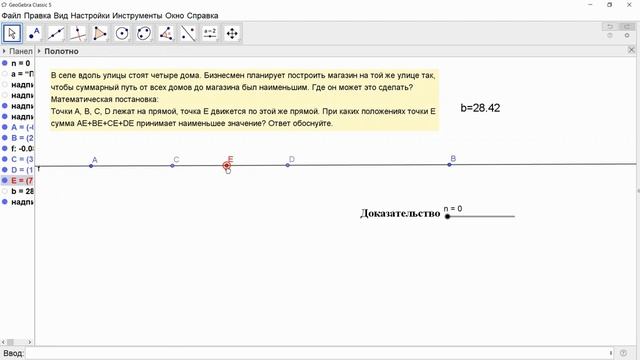This screenshot has height=360, width=640.
Task: Open the Инструменты menu
Action: (137, 16)
